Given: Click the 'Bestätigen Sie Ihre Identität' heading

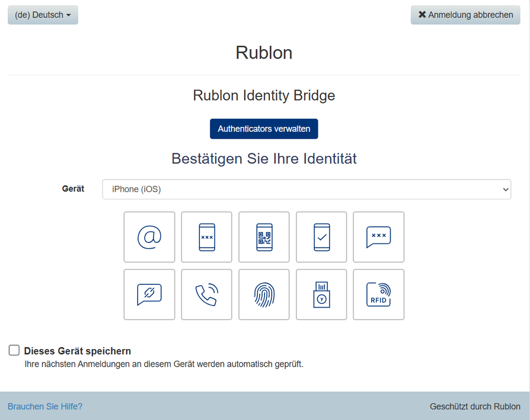Looking at the screenshot, I should (x=264, y=158).
